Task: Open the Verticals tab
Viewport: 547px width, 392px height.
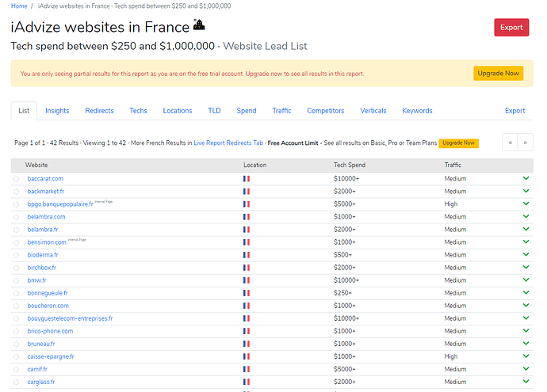Action: pos(373,111)
